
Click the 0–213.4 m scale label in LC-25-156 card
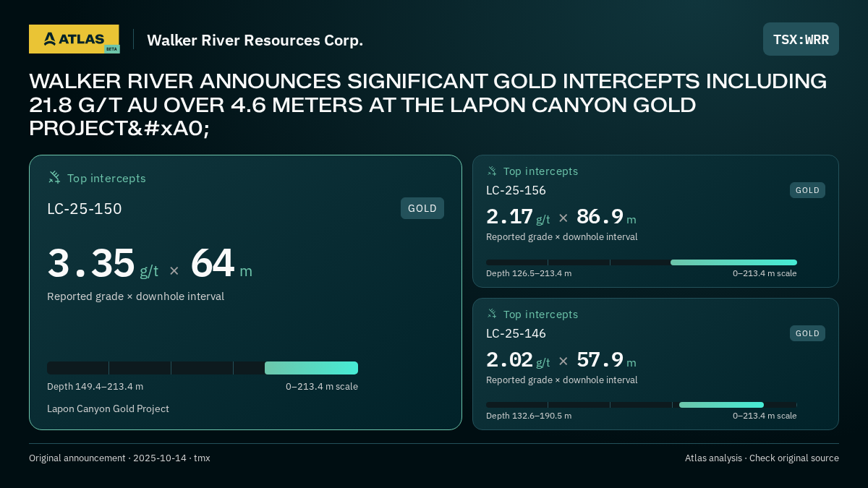point(765,273)
